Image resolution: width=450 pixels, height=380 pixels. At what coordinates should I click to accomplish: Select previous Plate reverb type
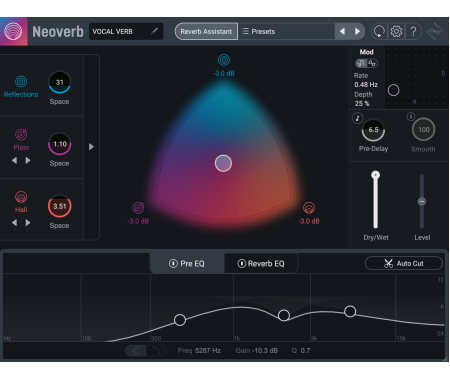[14, 160]
